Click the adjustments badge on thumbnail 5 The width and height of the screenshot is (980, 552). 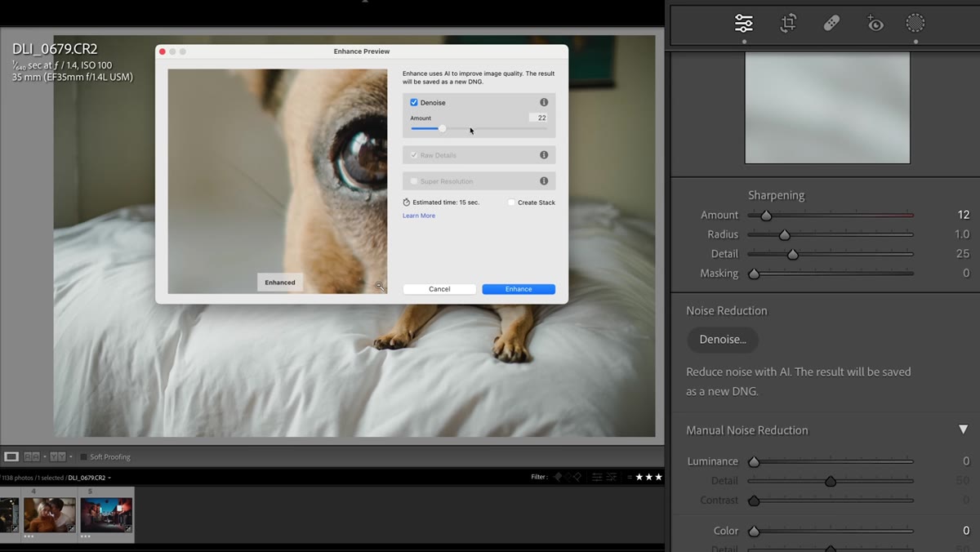click(x=127, y=528)
